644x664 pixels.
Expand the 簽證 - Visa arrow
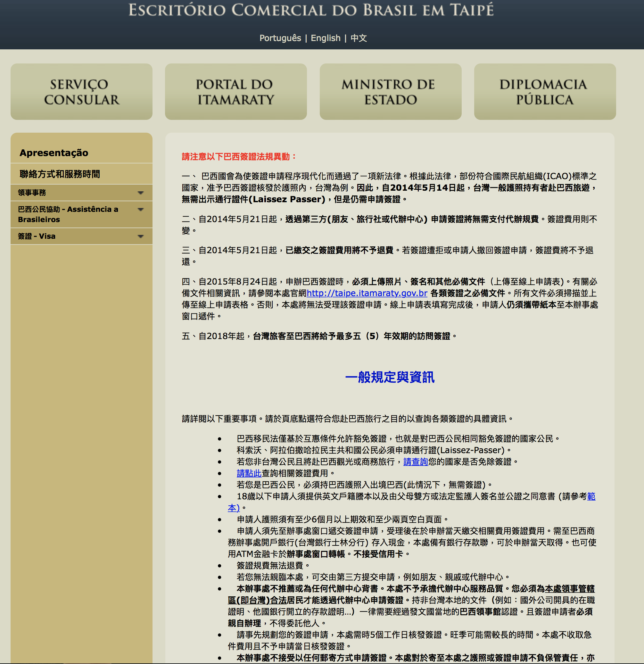pos(141,236)
